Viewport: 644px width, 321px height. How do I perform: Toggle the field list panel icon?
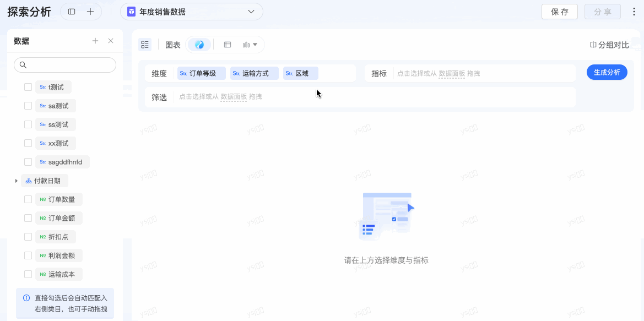pyautogui.click(x=144, y=45)
